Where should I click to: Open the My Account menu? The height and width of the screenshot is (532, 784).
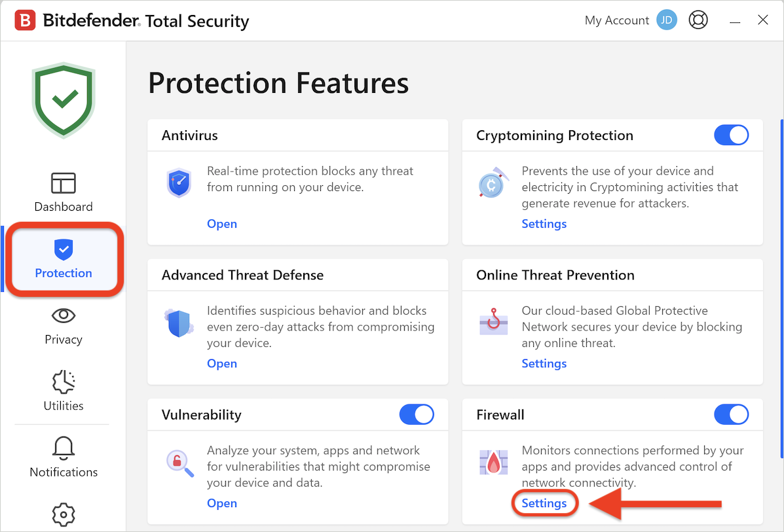[616, 20]
